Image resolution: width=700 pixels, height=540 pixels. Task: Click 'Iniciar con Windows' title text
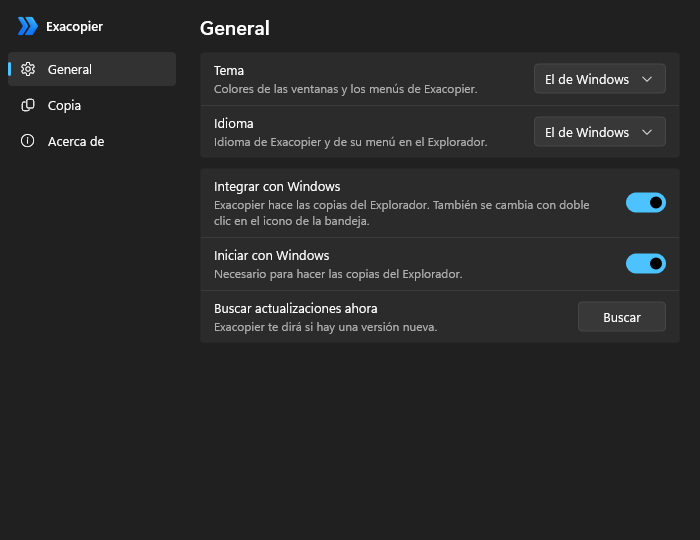pos(271,256)
